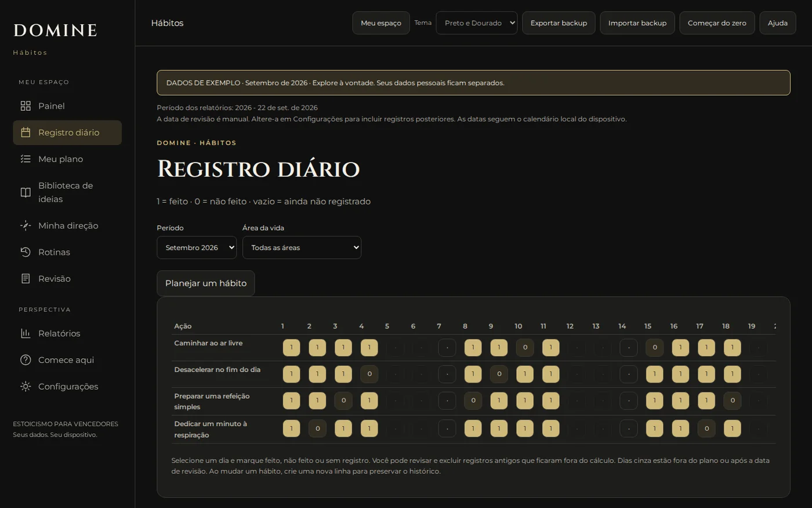Click the Rotinas history icon
Viewport: 812px width, 508px height.
point(26,252)
